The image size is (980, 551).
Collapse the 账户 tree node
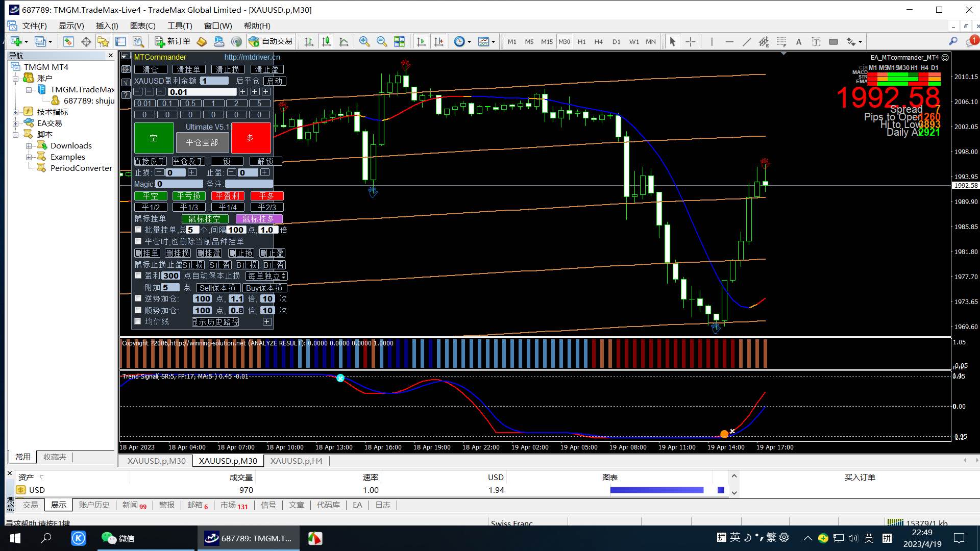tap(16, 78)
